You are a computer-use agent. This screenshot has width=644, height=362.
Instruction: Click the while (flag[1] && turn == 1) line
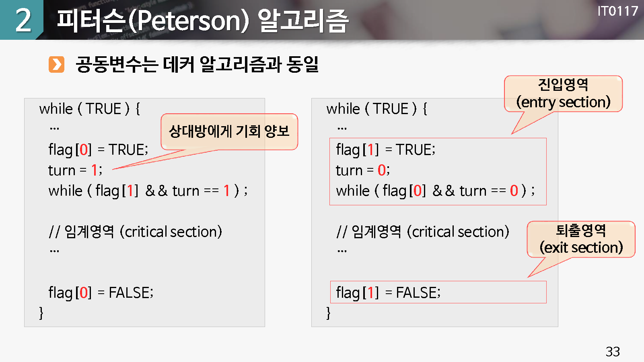pos(148,190)
